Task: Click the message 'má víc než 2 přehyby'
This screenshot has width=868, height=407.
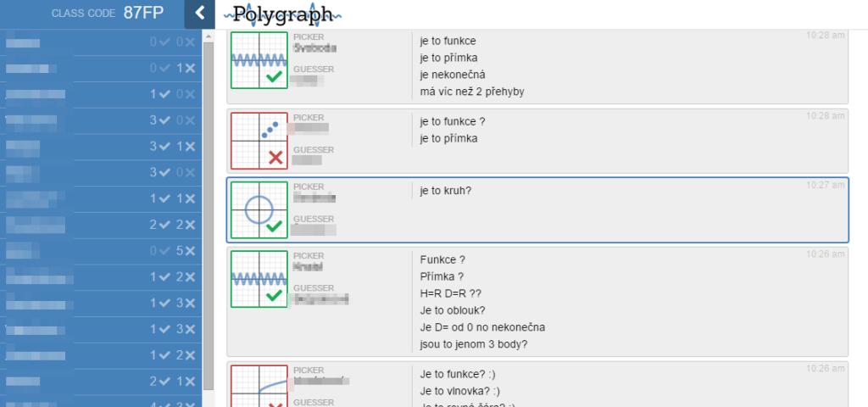Action: coord(472,92)
